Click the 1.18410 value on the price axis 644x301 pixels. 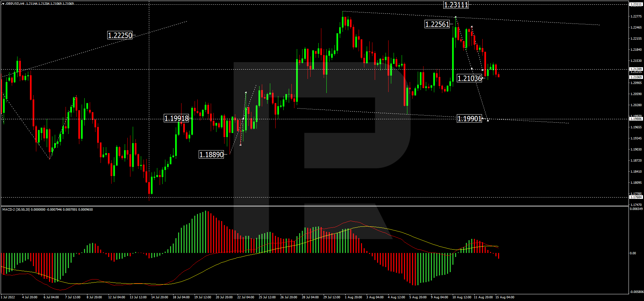click(636, 172)
